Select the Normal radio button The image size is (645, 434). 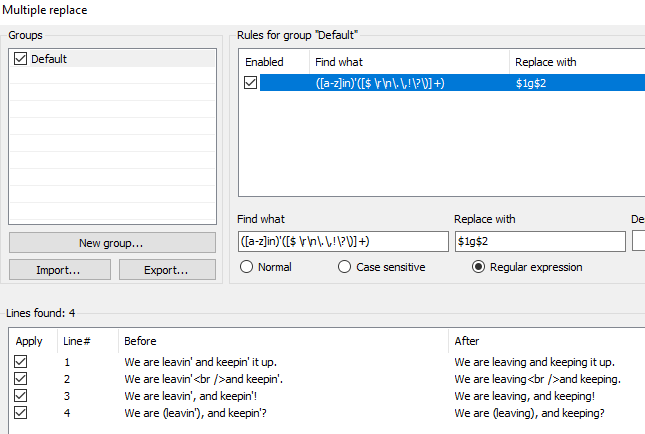pyautogui.click(x=247, y=267)
